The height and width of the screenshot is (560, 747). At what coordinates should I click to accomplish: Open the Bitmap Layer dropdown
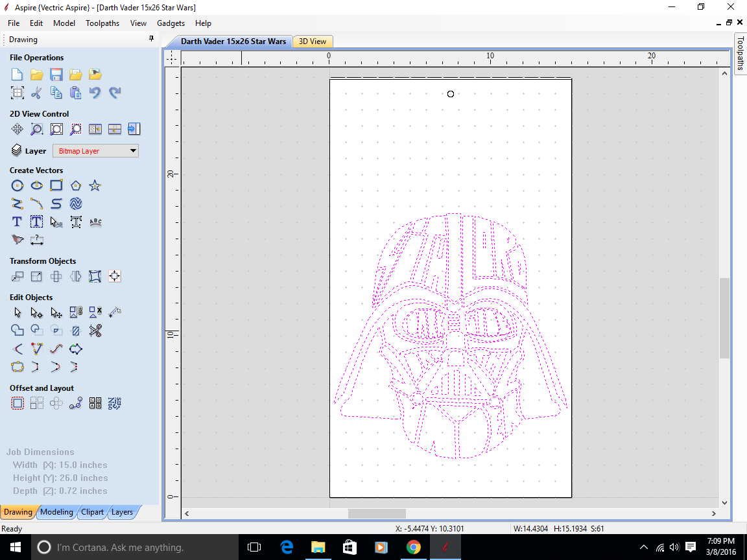click(133, 150)
